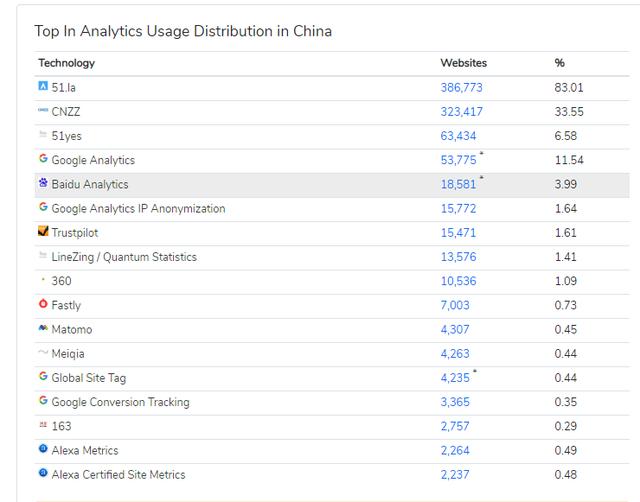The height and width of the screenshot is (502, 640).
Task: Open the 13,576 LineZing websites link
Action: [458, 257]
